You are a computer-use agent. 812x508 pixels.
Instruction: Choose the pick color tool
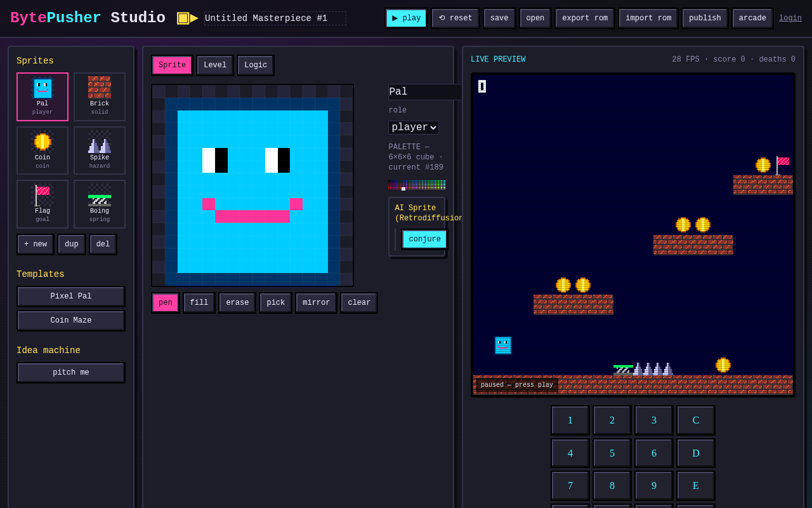(x=276, y=303)
